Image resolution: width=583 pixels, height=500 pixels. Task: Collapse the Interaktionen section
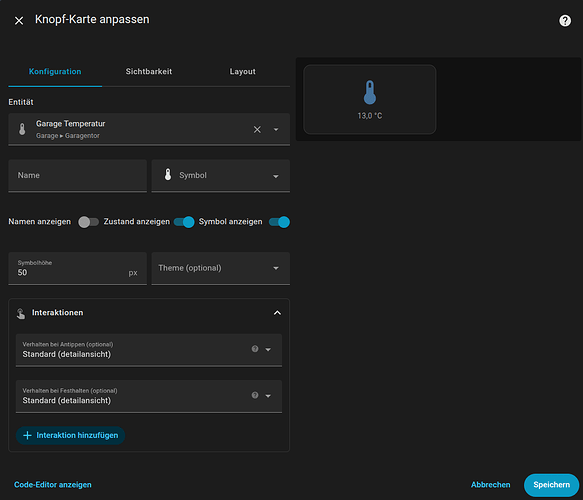coord(277,313)
